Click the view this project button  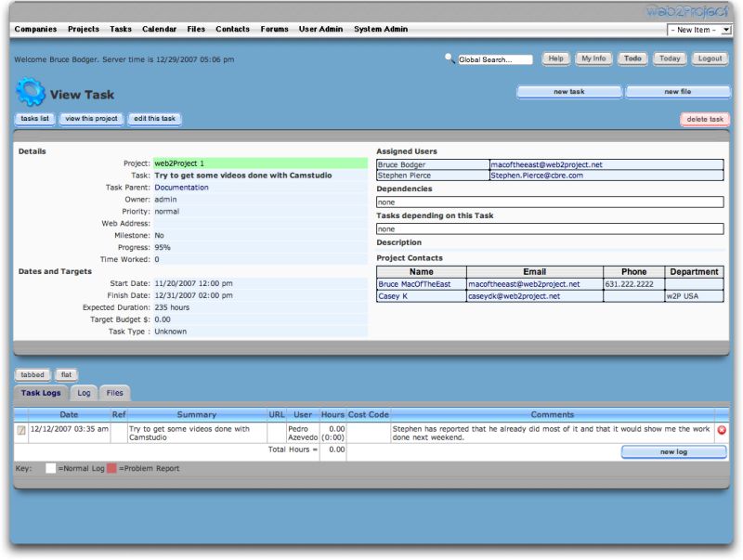coord(91,119)
